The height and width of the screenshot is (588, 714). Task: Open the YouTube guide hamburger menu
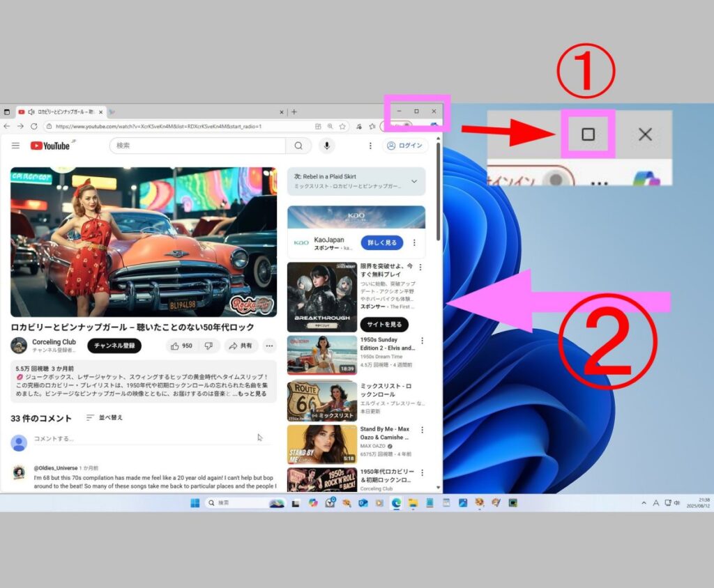coord(15,146)
